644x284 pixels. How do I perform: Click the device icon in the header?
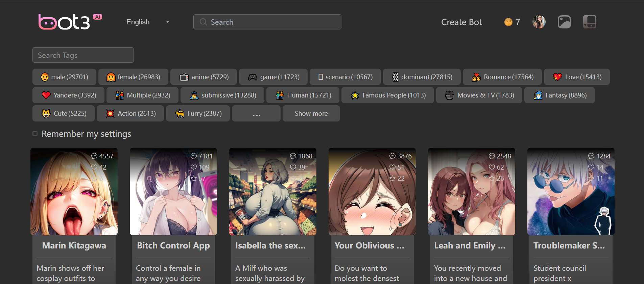point(589,22)
